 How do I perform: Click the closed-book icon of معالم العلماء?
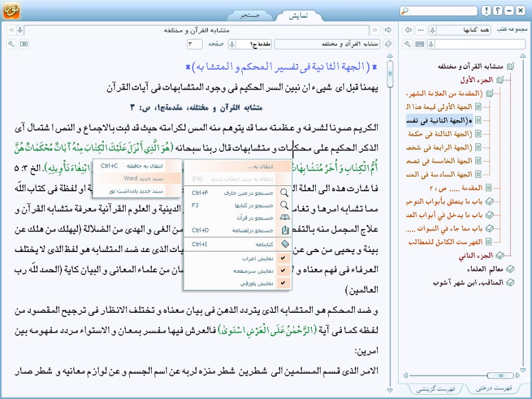pyautogui.click(x=510, y=269)
